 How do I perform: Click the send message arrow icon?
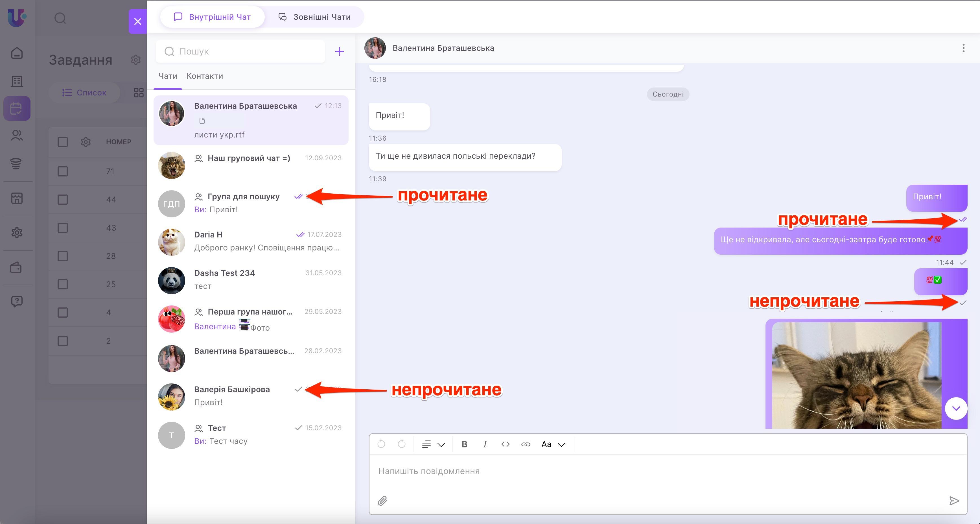954,501
